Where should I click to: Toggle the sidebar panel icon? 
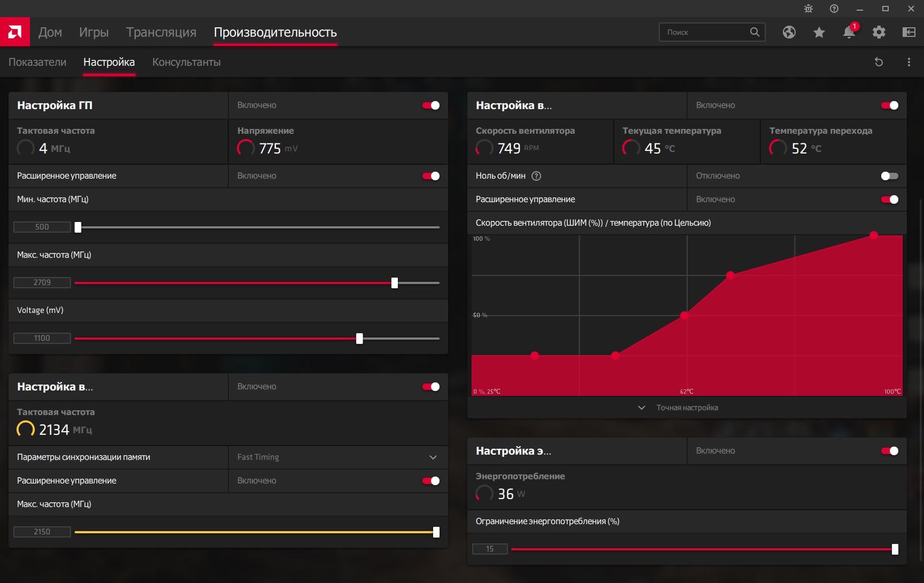[909, 32]
